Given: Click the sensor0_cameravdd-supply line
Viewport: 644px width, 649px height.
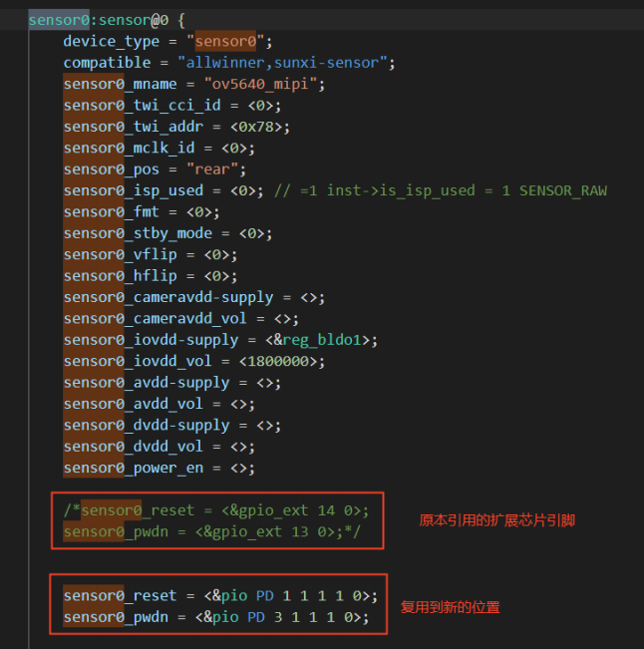Looking at the screenshot, I should pos(194,297).
